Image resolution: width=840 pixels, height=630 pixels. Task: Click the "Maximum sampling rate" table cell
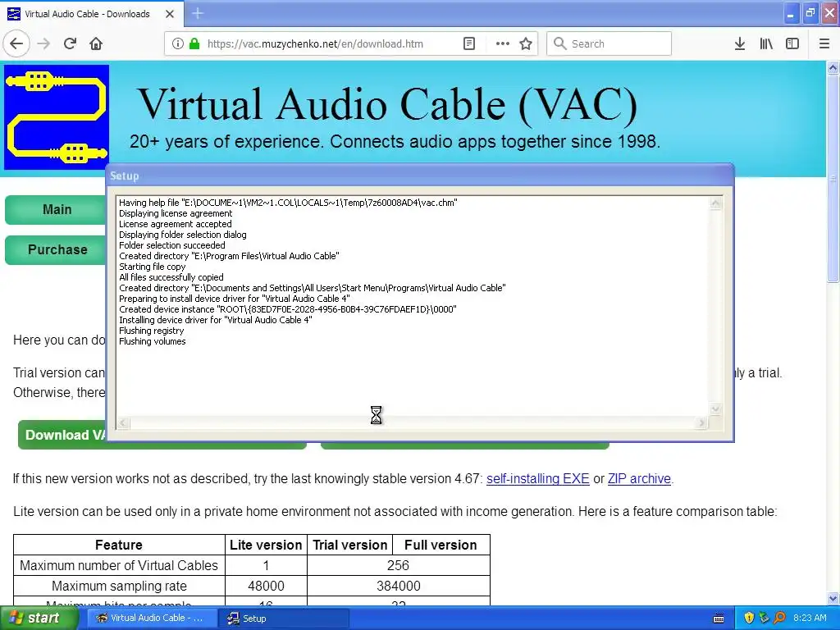tap(119, 586)
